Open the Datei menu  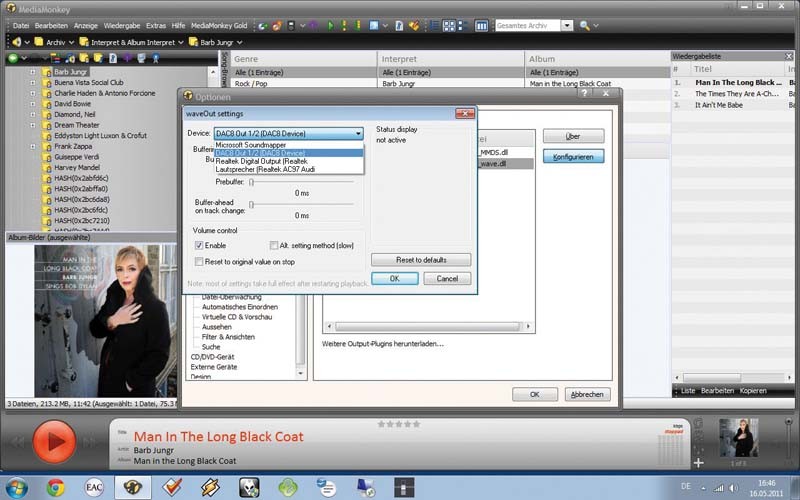(21, 26)
